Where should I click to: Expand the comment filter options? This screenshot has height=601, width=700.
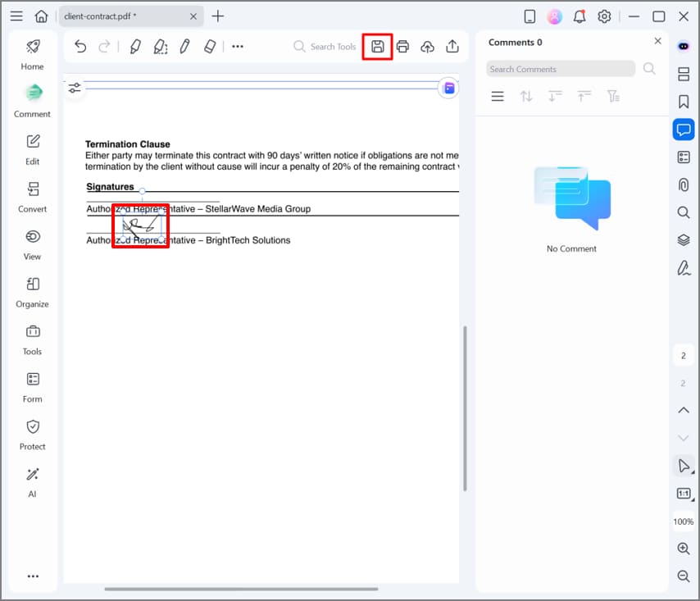pyautogui.click(x=612, y=96)
